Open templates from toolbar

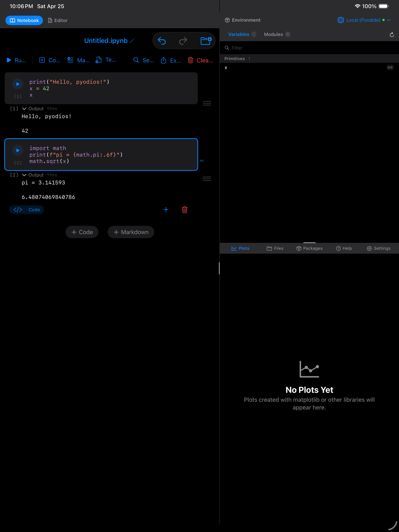(x=106, y=60)
